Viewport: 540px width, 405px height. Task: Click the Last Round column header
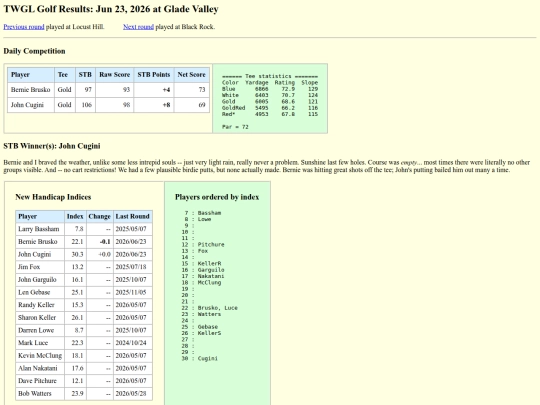click(133, 217)
